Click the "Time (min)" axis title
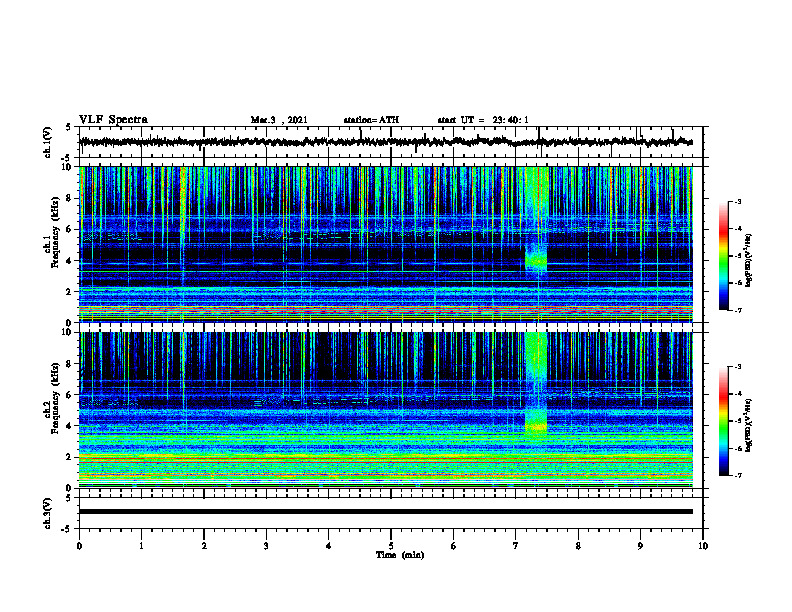Screen dimensions: 792x612 (x=400, y=555)
